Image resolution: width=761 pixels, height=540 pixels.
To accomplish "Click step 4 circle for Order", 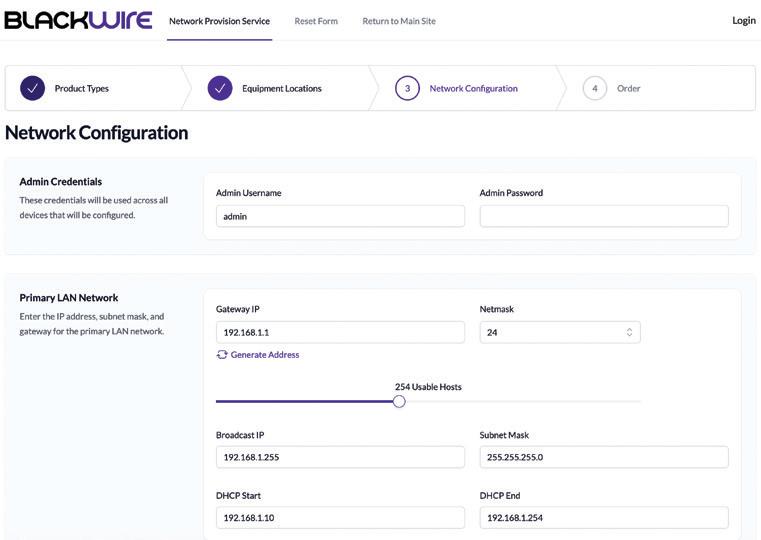I will coord(595,88).
